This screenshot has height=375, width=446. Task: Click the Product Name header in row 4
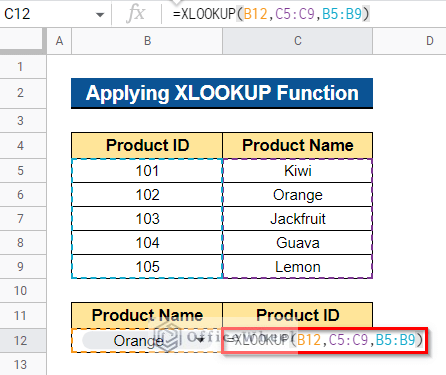pos(297,145)
